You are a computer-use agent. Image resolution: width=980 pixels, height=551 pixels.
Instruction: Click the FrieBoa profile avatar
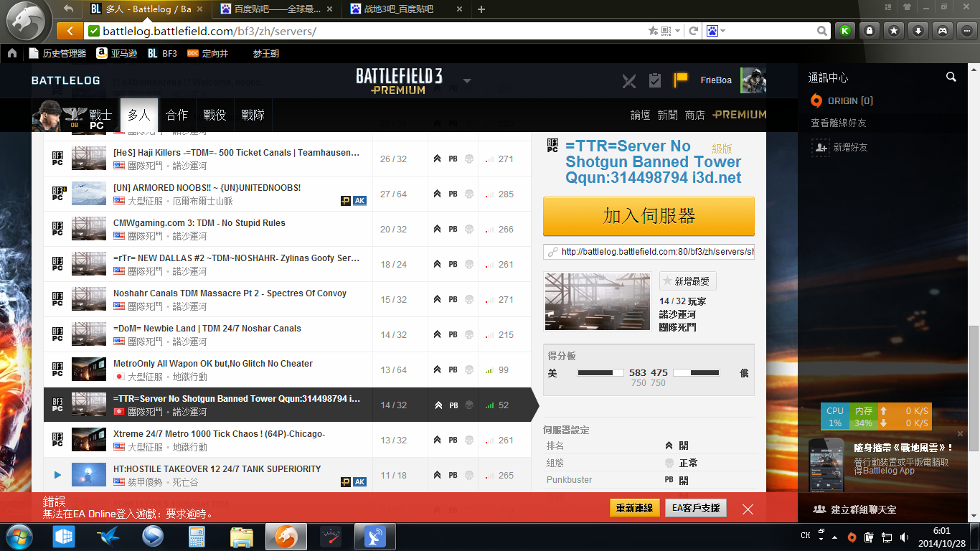pyautogui.click(x=753, y=80)
